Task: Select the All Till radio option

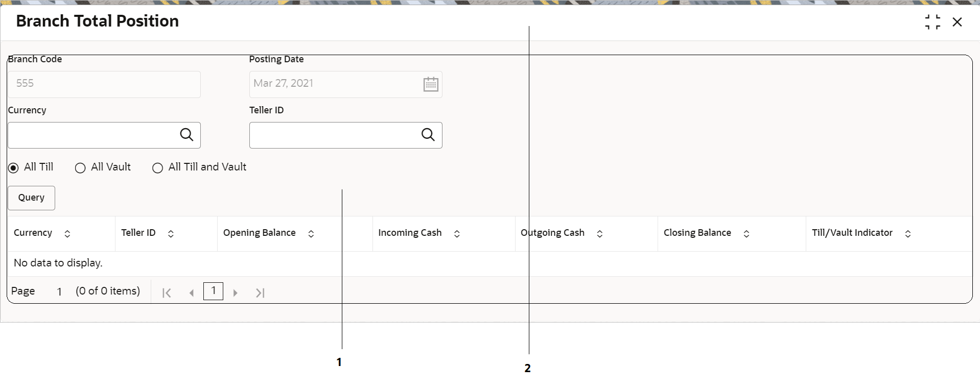Action: coord(13,167)
